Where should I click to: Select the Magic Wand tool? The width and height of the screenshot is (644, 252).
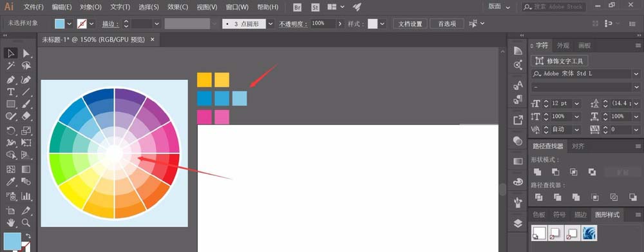11,66
